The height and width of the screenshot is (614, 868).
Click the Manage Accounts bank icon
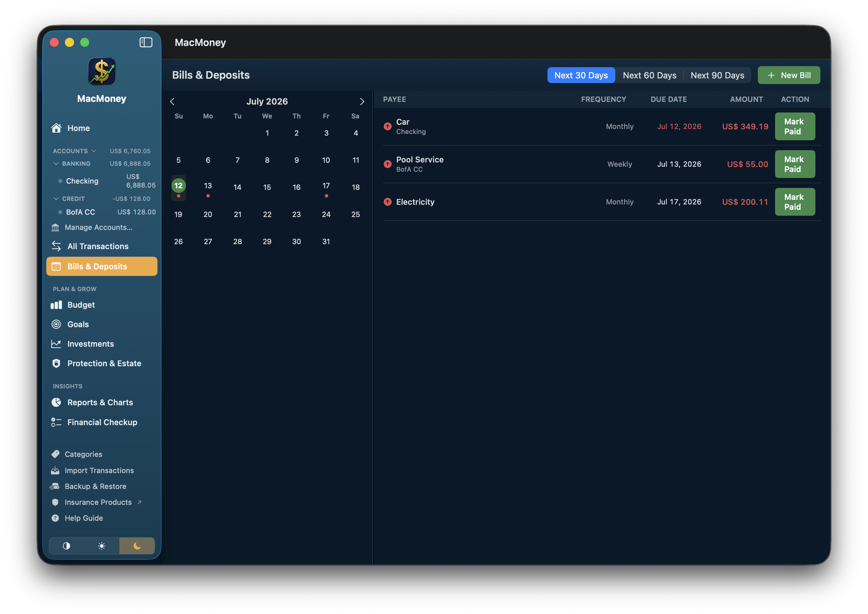pyautogui.click(x=55, y=227)
